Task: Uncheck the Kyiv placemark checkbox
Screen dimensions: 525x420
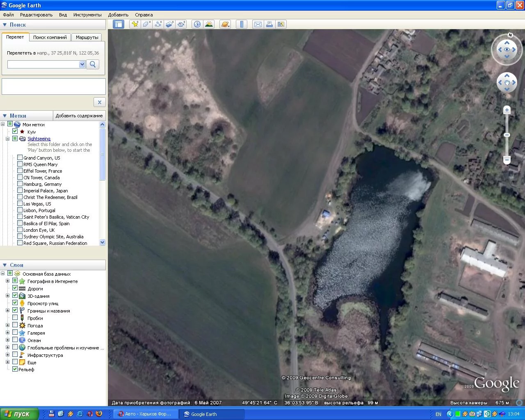Action: [15, 131]
